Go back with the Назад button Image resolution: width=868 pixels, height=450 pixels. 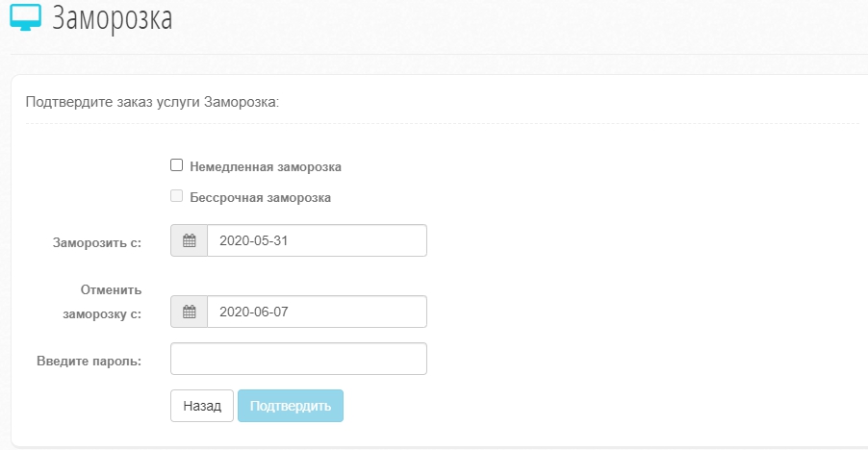pos(202,406)
